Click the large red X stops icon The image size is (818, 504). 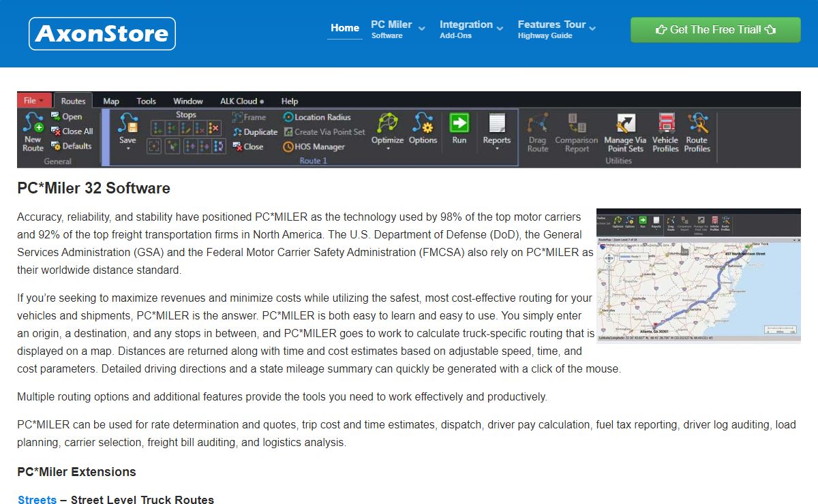pyautogui.click(x=214, y=127)
